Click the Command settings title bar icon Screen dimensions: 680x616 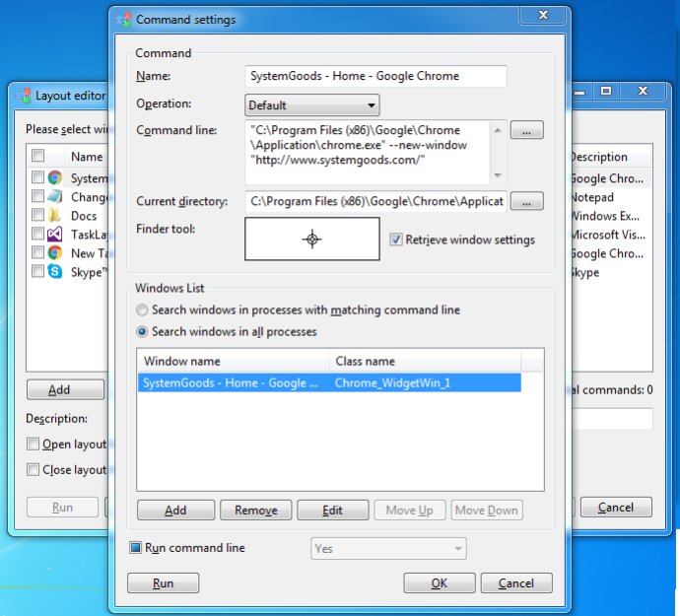124,20
